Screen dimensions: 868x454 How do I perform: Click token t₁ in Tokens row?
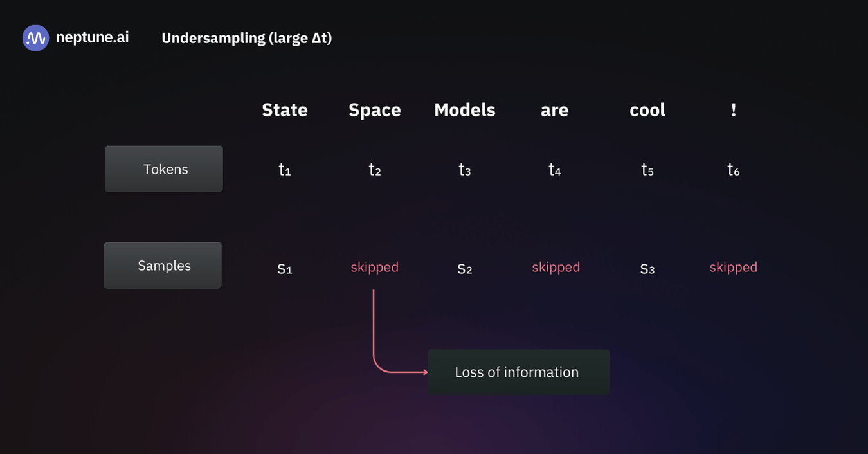pyautogui.click(x=285, y=170)
